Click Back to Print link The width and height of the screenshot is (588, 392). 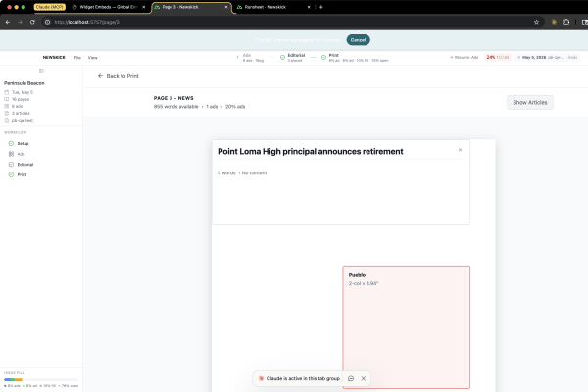119,76
